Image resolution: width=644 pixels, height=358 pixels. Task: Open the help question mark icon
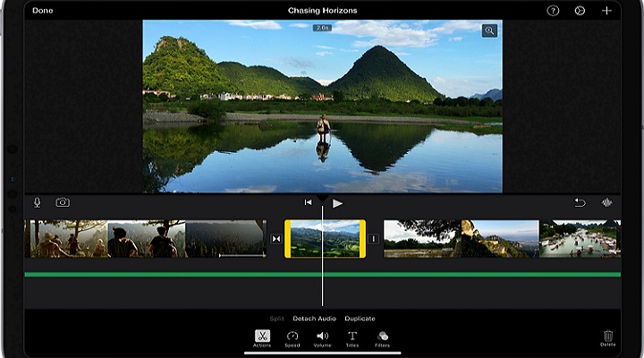click(x=553, y=11)
